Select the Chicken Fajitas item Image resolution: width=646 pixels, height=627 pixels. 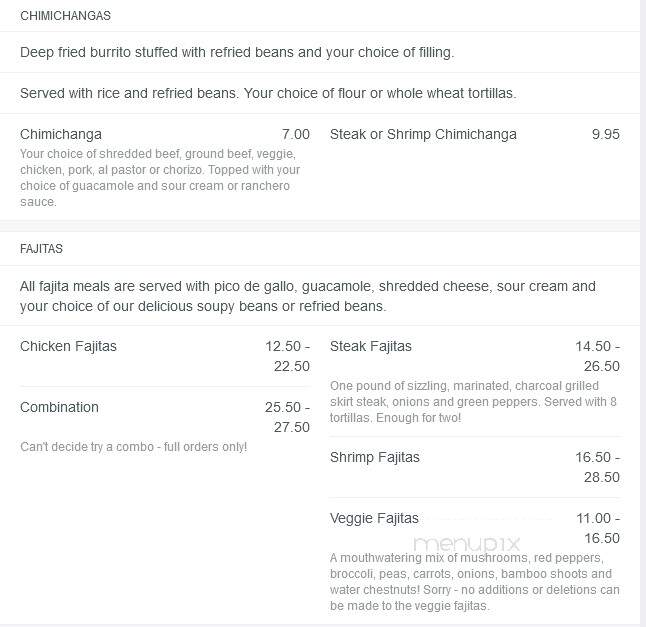(68, 346)
